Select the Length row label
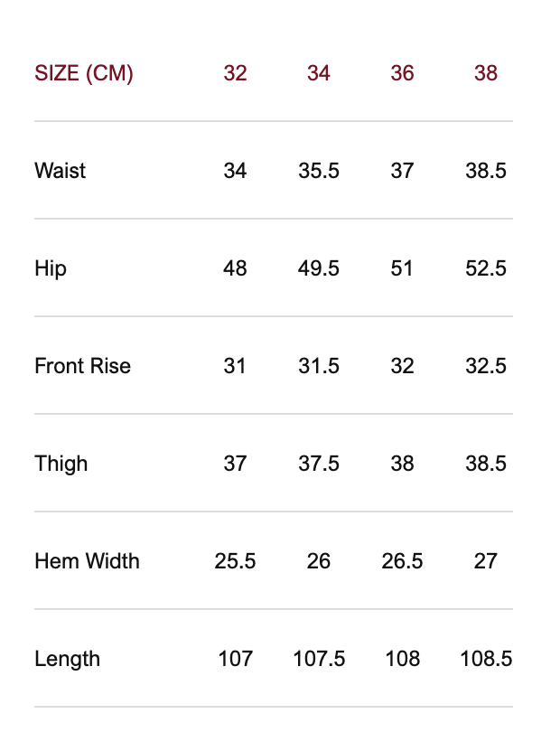 tap(67, 659)
